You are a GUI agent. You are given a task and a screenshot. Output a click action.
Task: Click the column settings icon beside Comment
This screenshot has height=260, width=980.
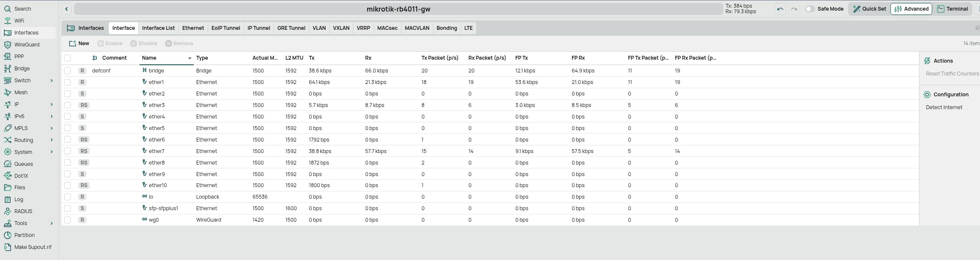click(x=95, y=58)
